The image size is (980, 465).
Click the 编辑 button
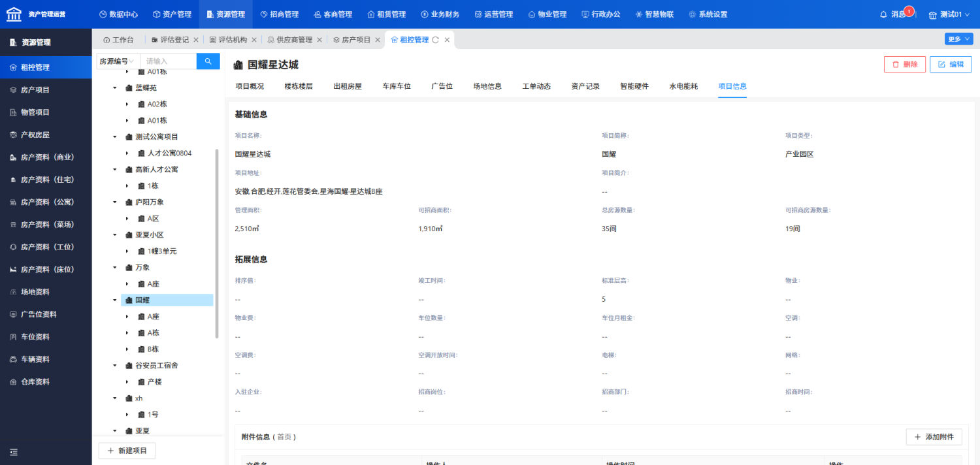(951, 64)
